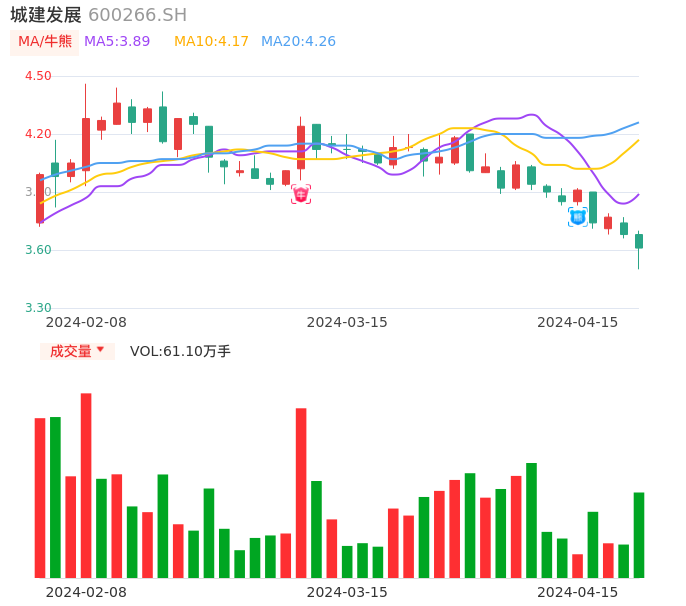The image size is (686, 606).
Task: Click the last green candlestick on chart
Action: pos(639,241)
